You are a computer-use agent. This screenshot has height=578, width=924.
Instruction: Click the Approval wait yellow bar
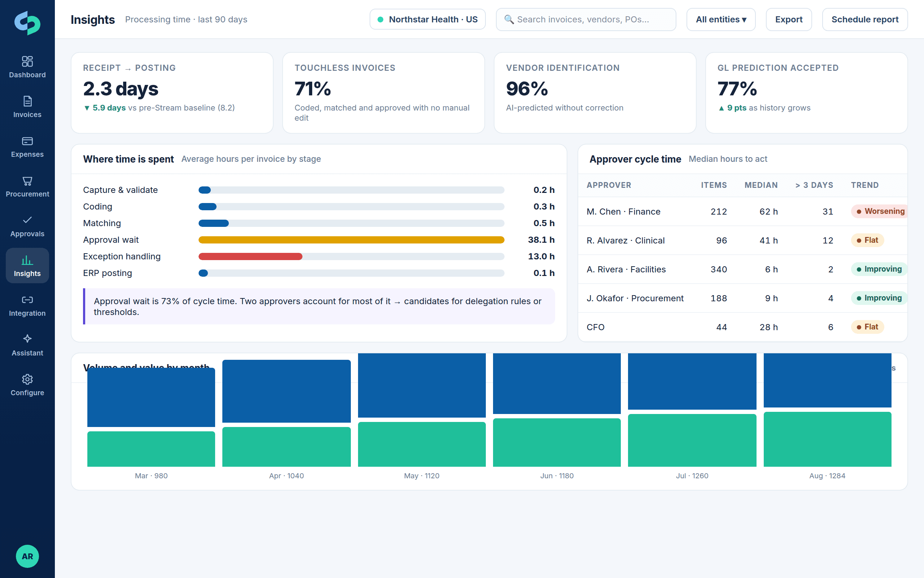click(x=351, y=240)
